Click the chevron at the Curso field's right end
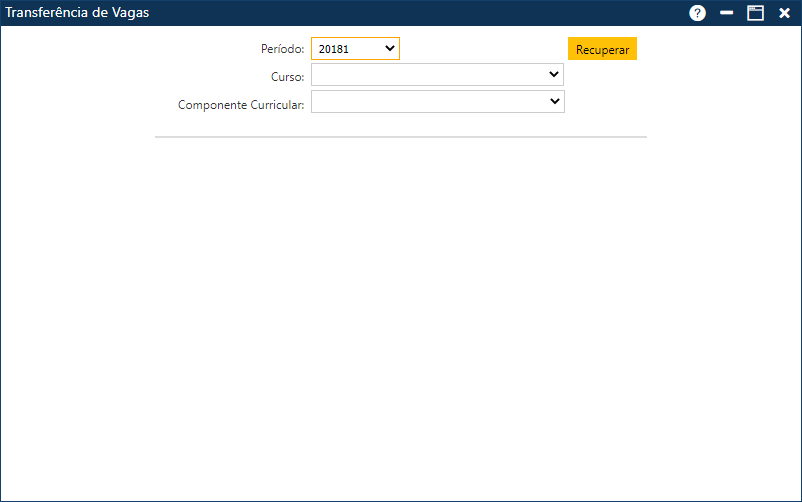The height and width of the screenshot is (502, 802). pyautogui.click(x=554, y=75)
